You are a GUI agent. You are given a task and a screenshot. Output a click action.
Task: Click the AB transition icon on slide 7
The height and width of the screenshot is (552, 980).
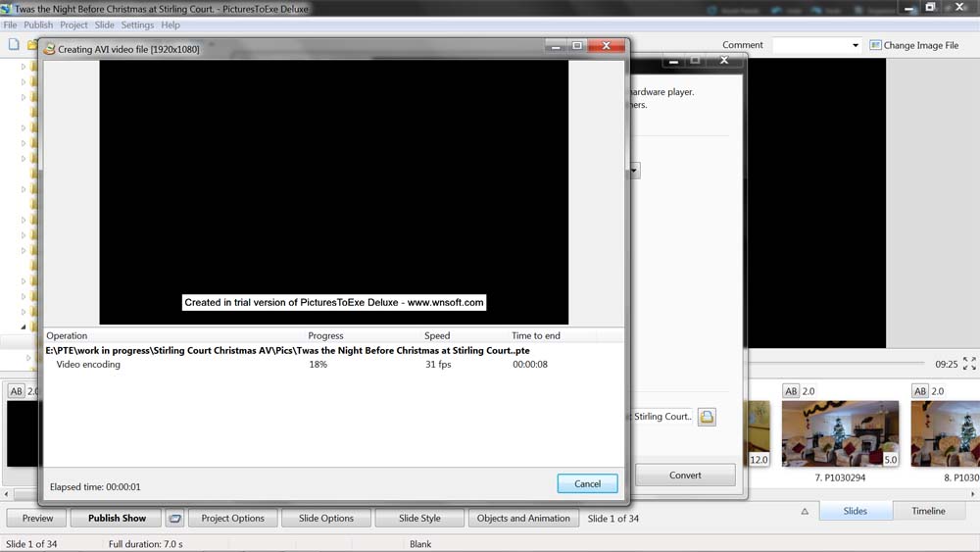tap(791, 391)
